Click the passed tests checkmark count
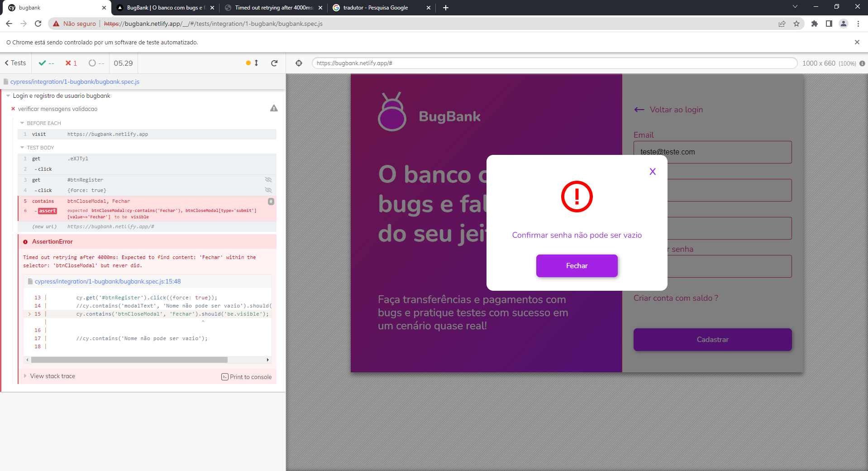The width and height of the screenshot is (868, 471). pyautogui.click(x=47, y=63)
